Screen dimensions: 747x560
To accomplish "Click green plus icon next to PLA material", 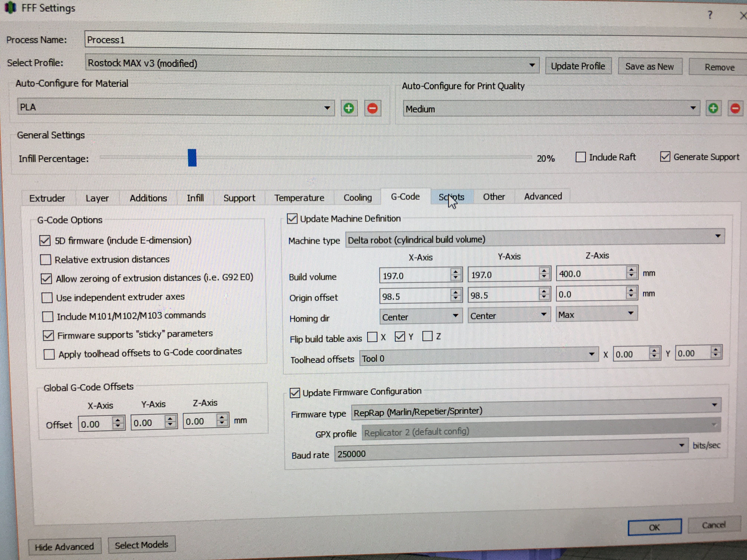I will click(x=348, y=108).
